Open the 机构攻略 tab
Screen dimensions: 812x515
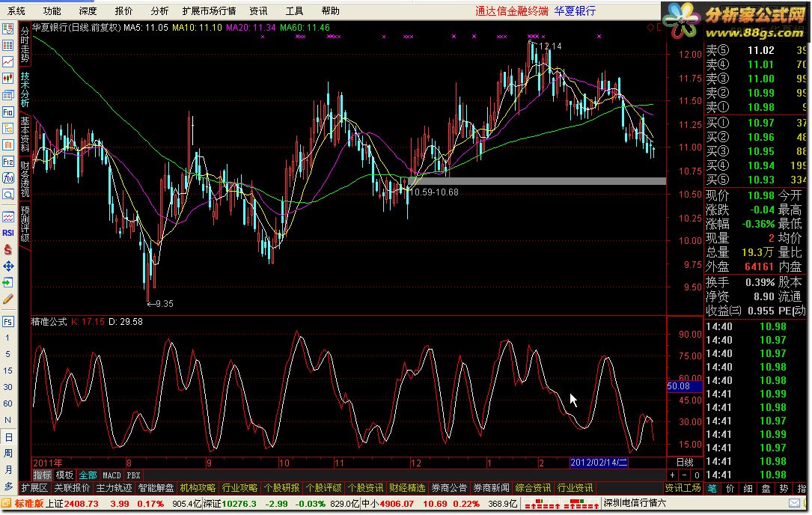[x=198, y=488]
